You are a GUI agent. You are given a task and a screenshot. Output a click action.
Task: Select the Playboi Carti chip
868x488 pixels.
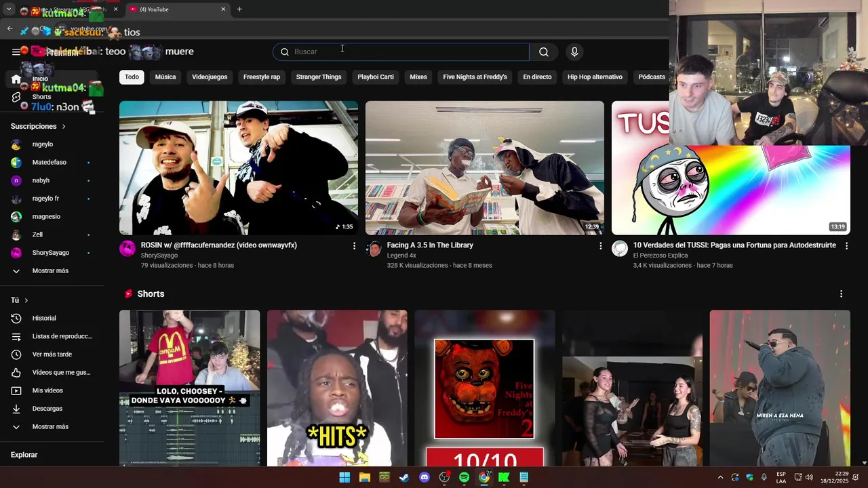tap(376, 77)
